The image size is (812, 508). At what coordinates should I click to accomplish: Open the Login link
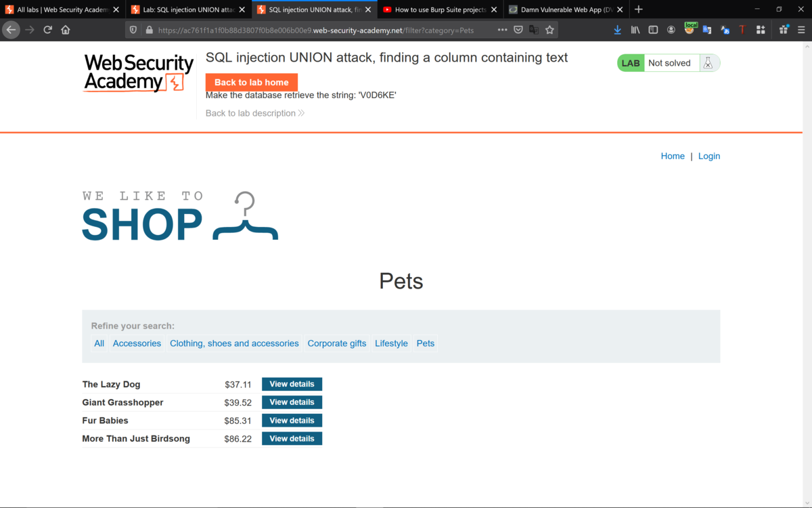click(709, 156)
